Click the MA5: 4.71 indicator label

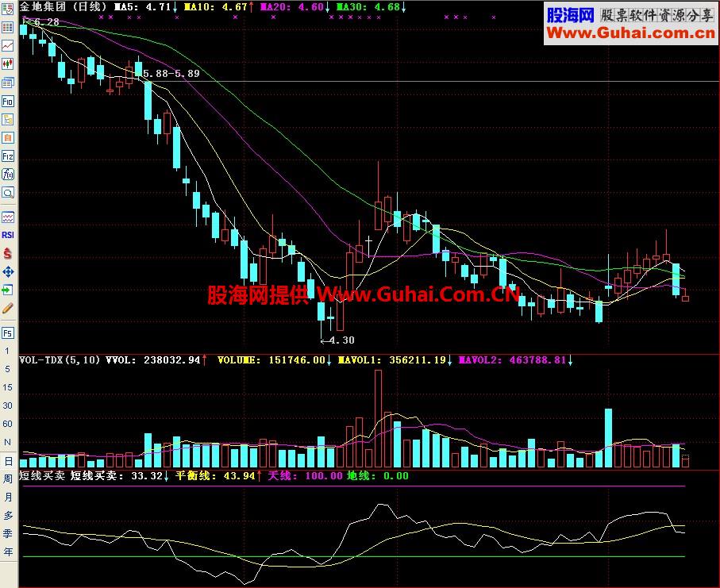tap(145, 7)
